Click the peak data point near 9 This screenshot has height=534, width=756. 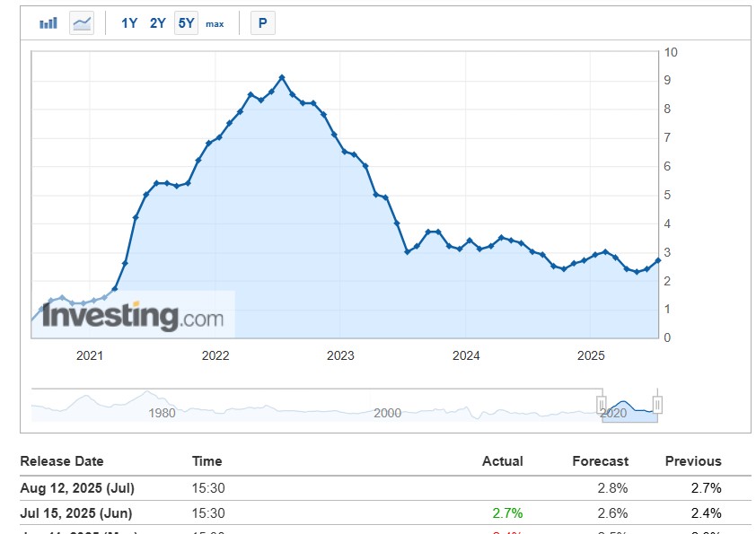click(x=282, y=77)
